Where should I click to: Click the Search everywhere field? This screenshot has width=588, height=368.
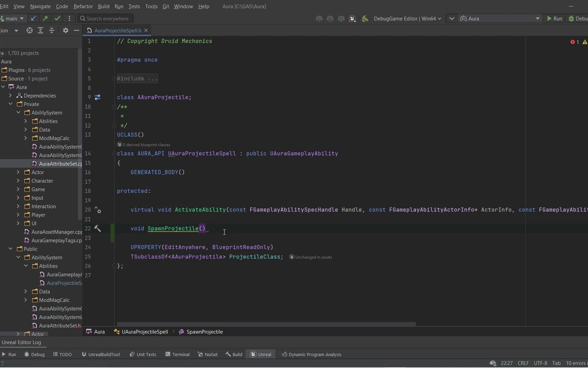(106, 18)
